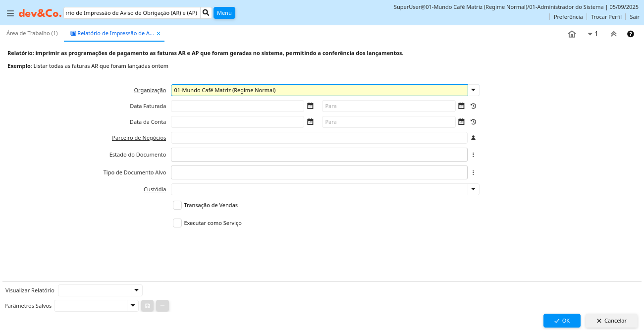
Task: Enable Transação de Vendas checkbox
Action: tap(177, 205)
